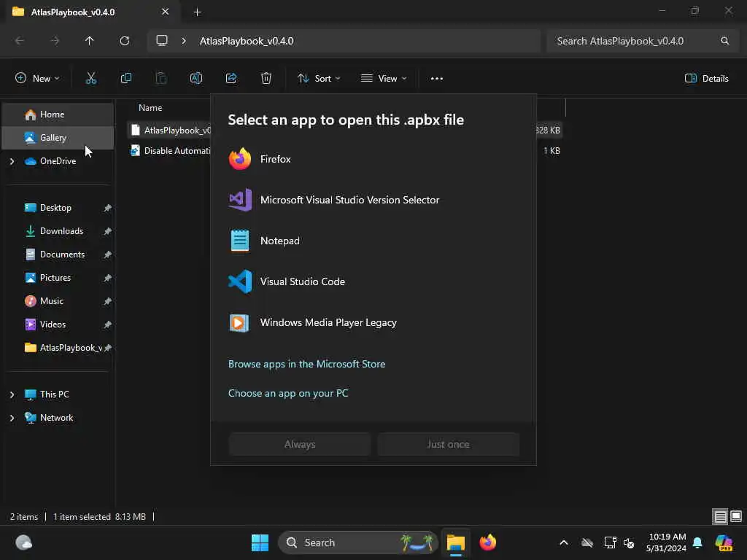Go to Home in the sidebar
Viewport: 747px width, 560px height.
(x=58, y=114)
